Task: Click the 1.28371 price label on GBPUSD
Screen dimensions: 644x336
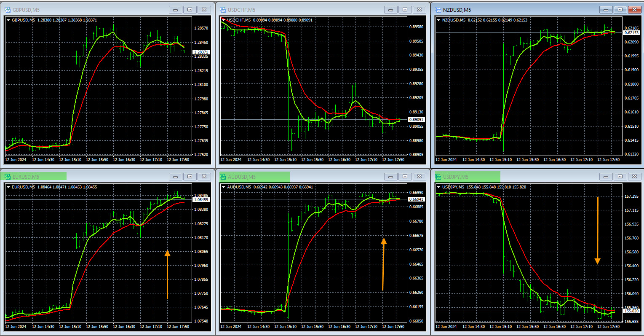Action: pyautogui.click(x=200, y=52)
